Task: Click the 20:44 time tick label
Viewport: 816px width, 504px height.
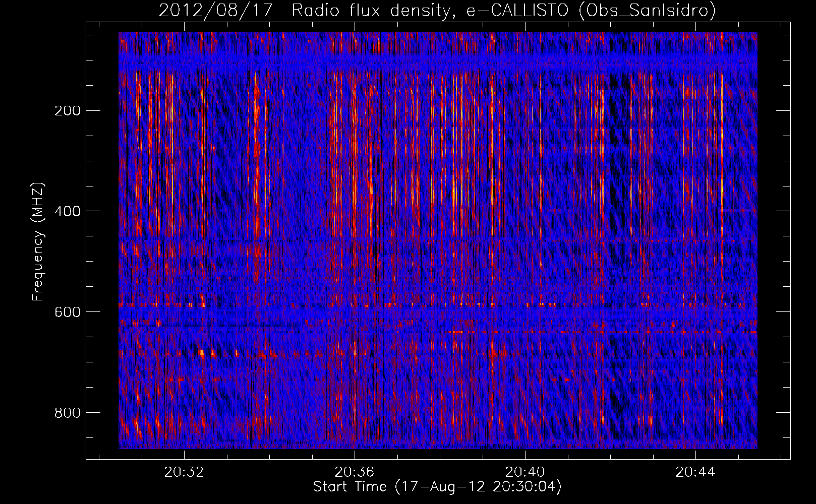Action: [695, 472]
